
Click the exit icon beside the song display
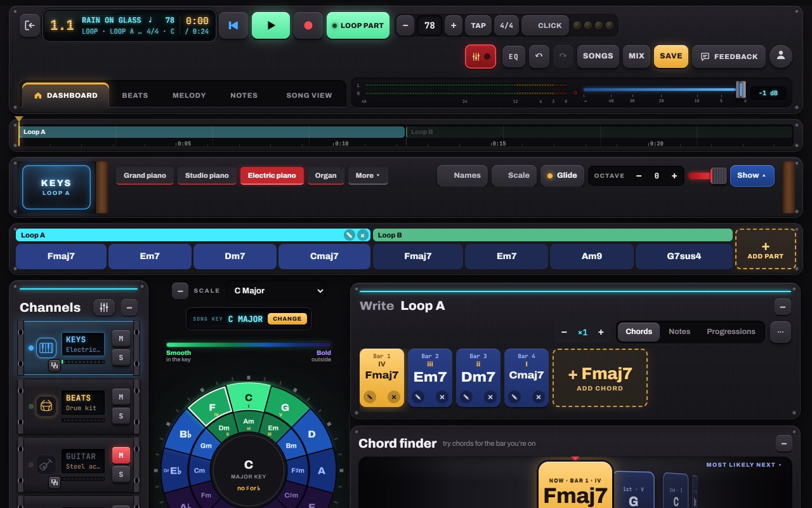29,25
